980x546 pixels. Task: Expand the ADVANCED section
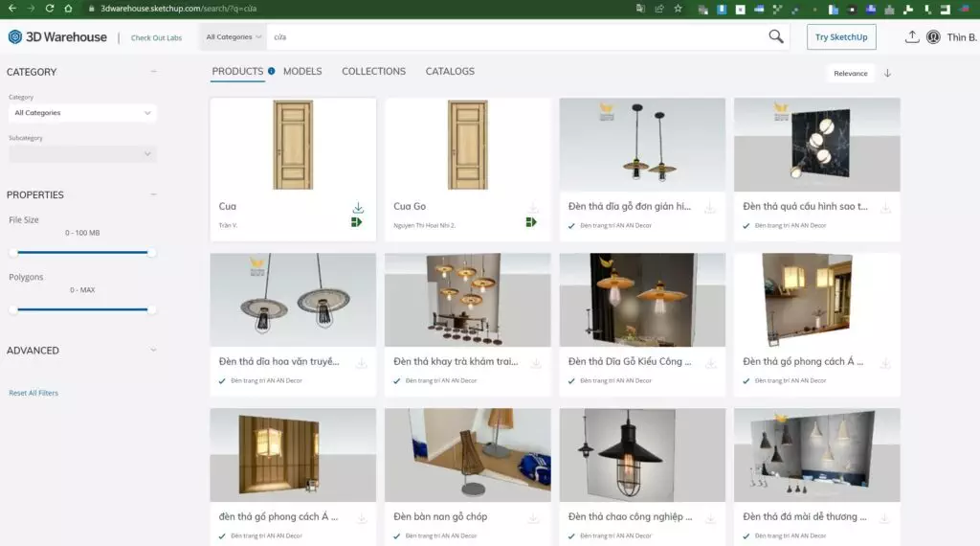click(153, 351)
